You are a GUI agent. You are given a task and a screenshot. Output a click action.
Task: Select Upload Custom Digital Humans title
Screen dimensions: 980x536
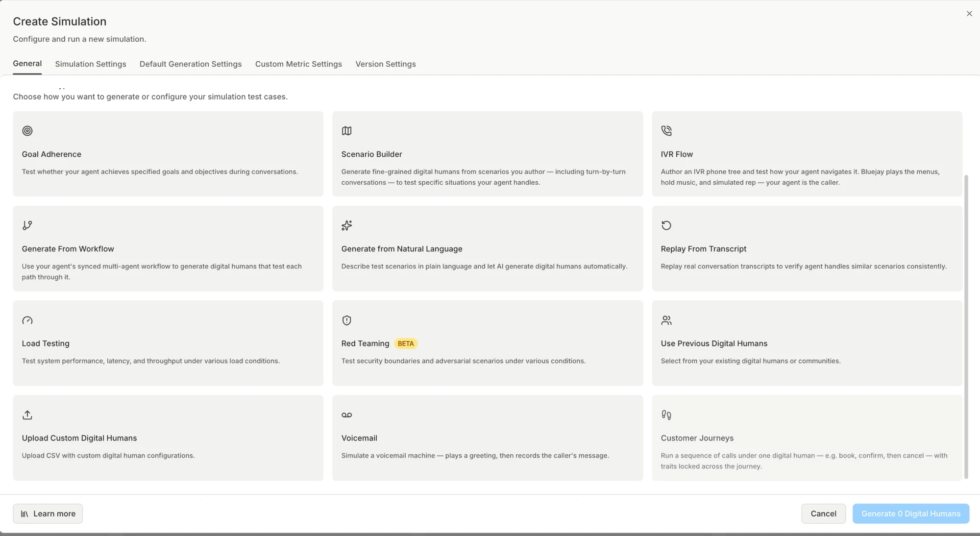coord(79,438)
